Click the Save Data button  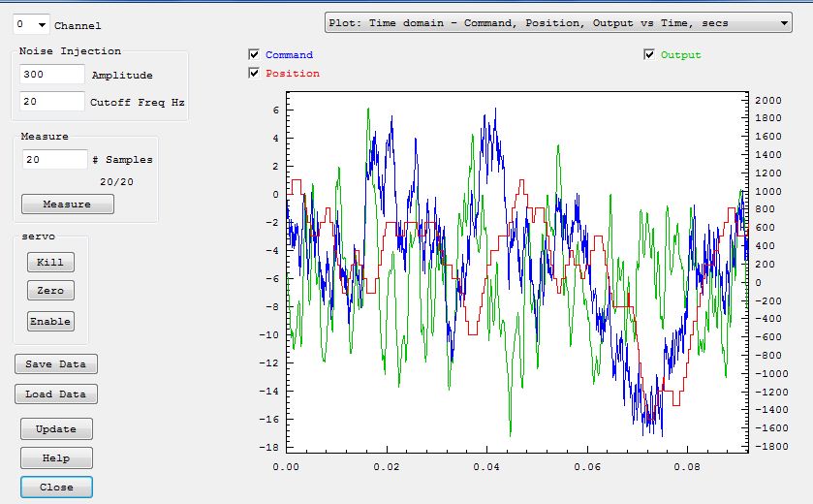[55, 363]
